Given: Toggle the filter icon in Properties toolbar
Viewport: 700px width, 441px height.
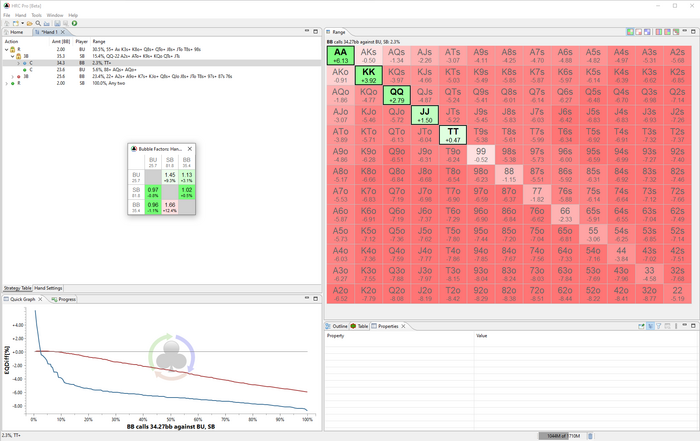Looking at the screenshot, I should point(658,326).
